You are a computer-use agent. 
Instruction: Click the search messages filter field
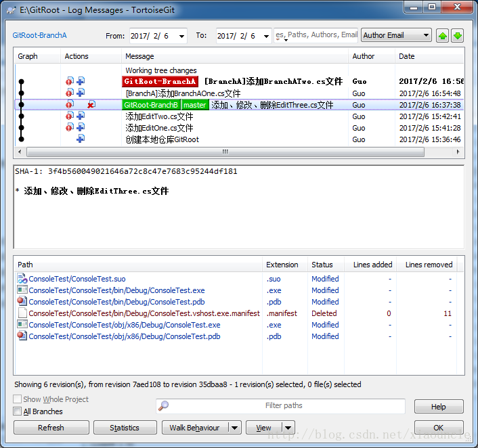pos(316,35)
